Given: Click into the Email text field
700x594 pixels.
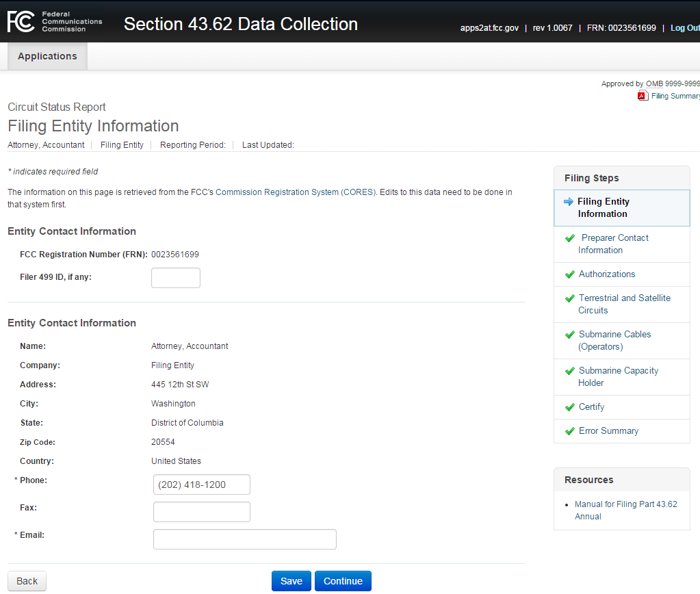Looking at the screenshot, I should (245, 539).
